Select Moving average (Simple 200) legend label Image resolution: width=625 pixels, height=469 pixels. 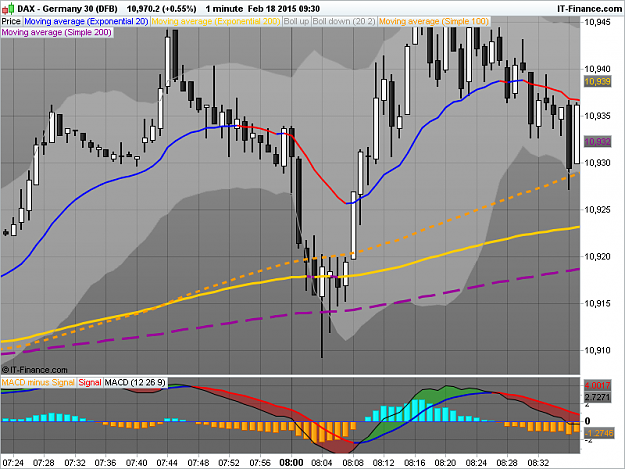click(x=57, y=32)
